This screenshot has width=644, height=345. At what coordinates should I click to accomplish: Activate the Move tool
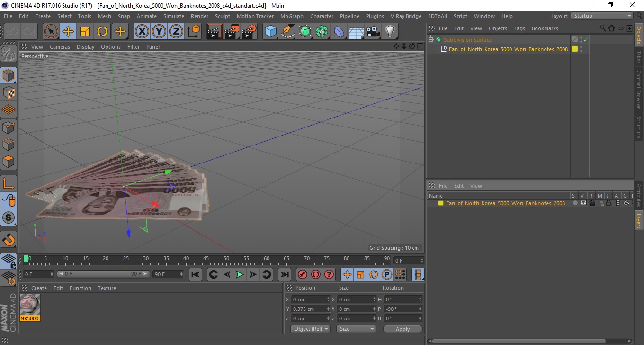68,32
